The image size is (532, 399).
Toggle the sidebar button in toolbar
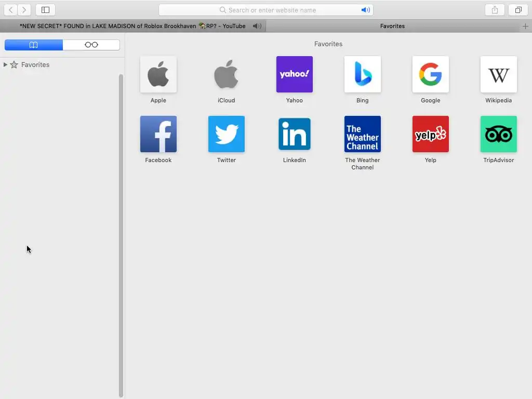(46, 10)
